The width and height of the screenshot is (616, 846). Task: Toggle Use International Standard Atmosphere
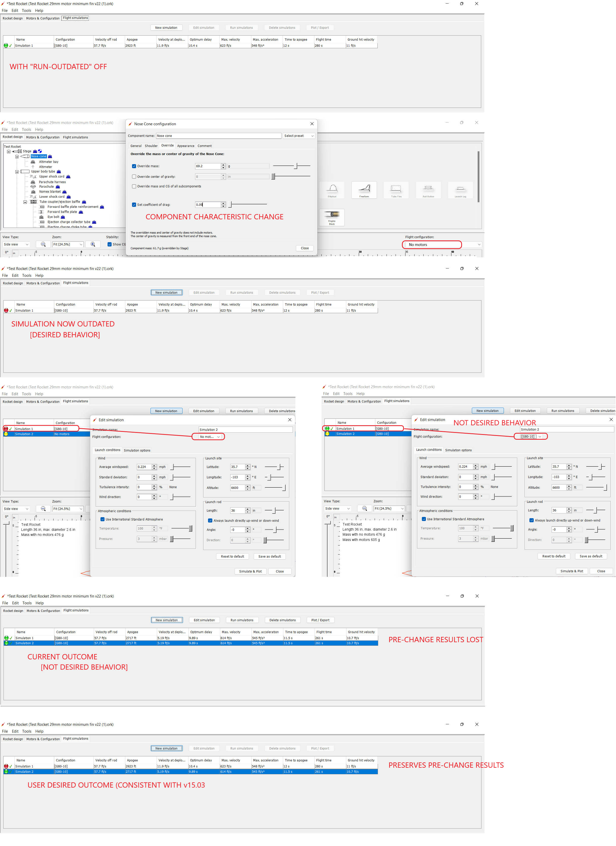pyautogui.click(x=102, y=519)
